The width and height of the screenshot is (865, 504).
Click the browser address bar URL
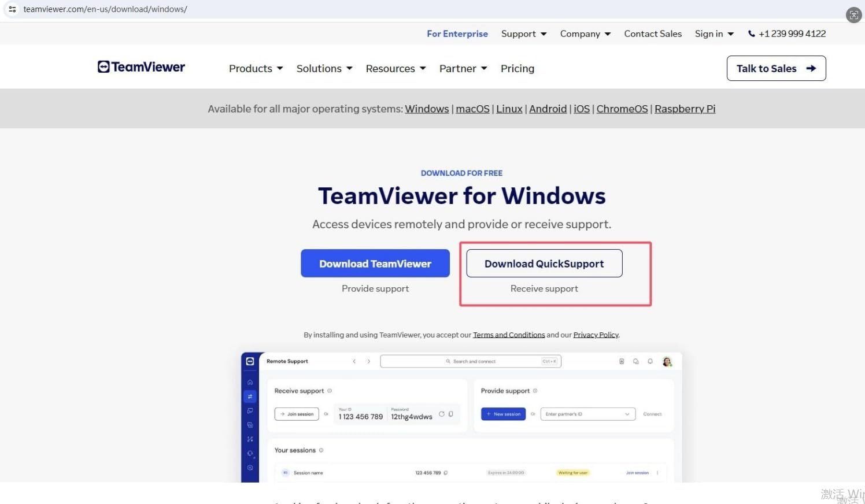(105, 9)
